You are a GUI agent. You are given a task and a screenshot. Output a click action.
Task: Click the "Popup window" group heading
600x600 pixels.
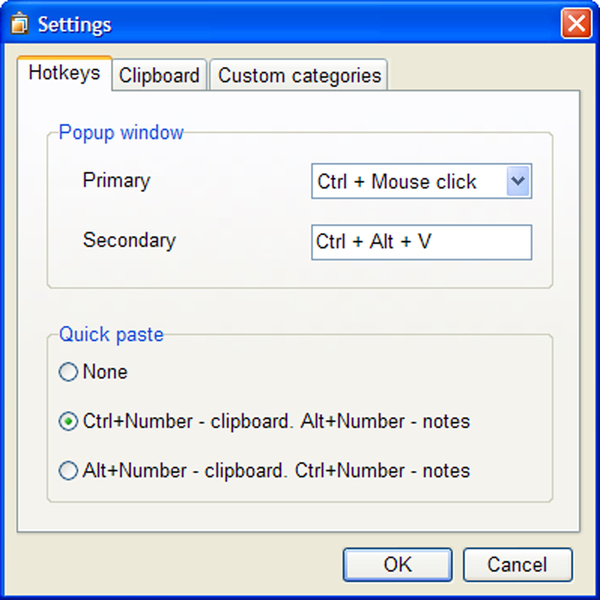121,133
